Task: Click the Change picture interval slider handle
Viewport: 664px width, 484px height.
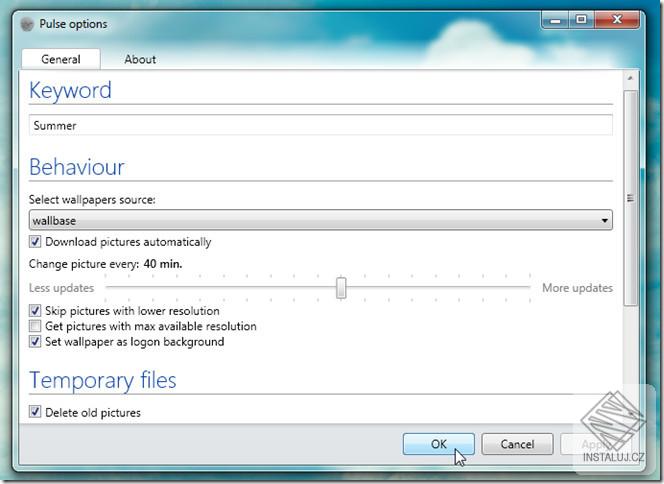Action: pyautogui.click(x=341, y=288)
